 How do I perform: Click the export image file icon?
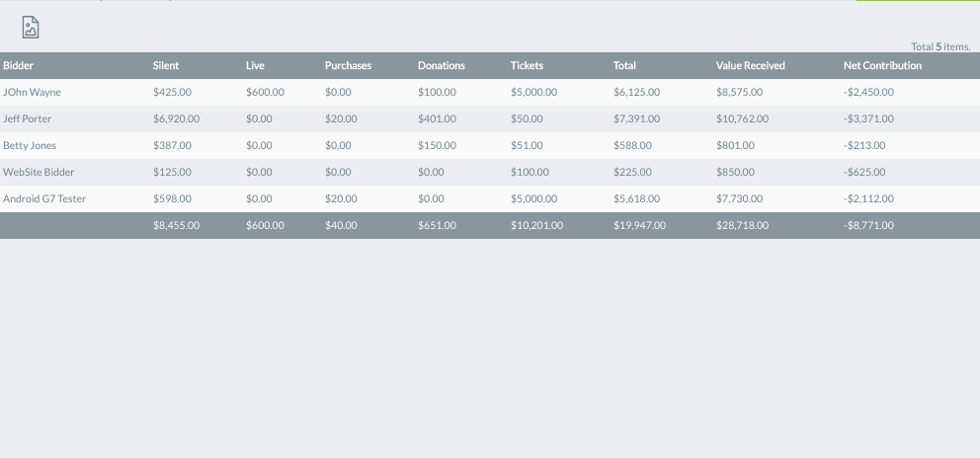pos(31,28)
